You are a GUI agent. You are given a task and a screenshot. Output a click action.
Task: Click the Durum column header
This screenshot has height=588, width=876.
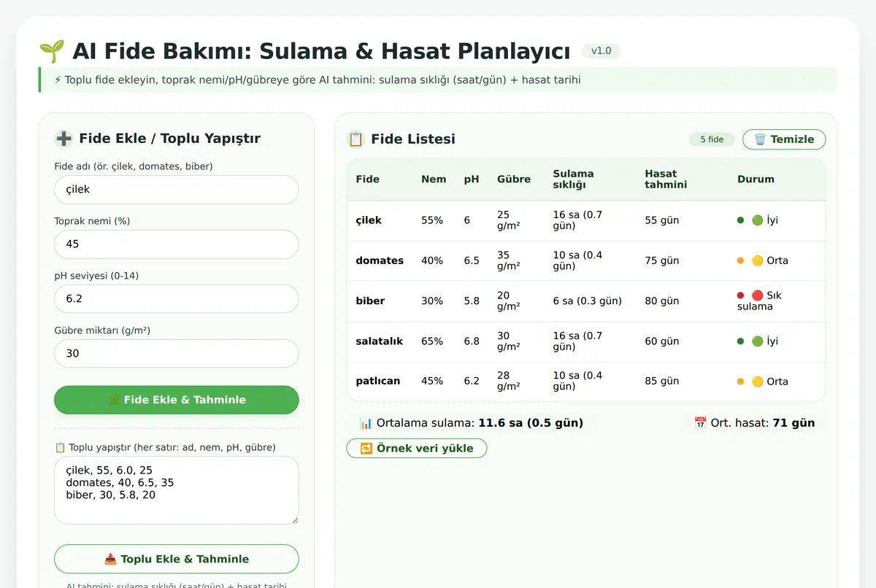pyautogui.click(x=756, y=179)
